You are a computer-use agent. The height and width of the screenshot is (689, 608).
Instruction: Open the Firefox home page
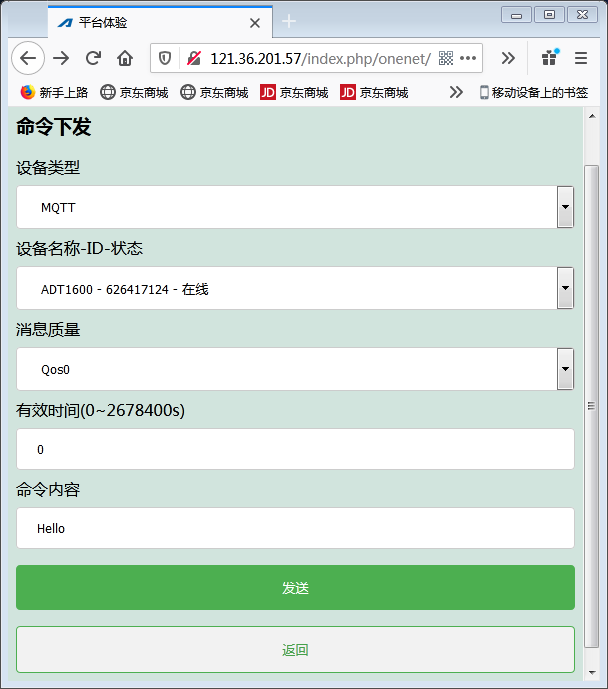point(125,58)
